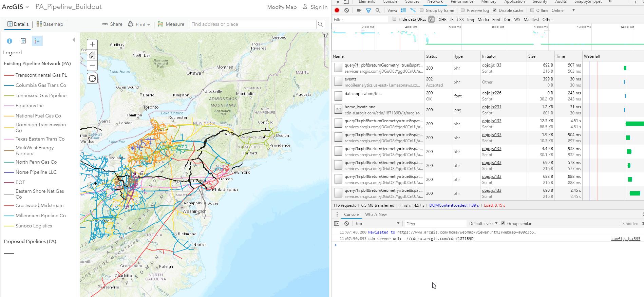Zoom out on the map
Screen dimensions: 644x297
click(x=92, y=65)
